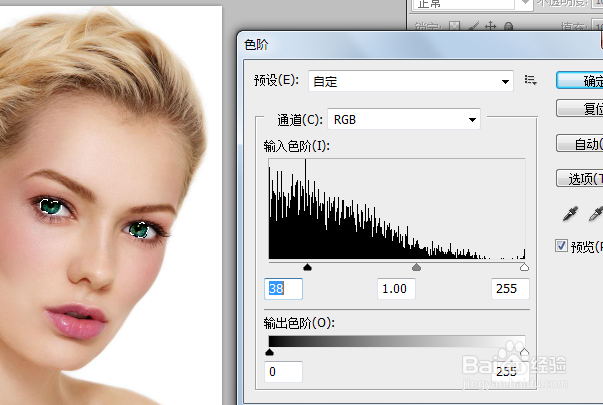
Task: Click the 复位 reset button
Action: (580, 108)
